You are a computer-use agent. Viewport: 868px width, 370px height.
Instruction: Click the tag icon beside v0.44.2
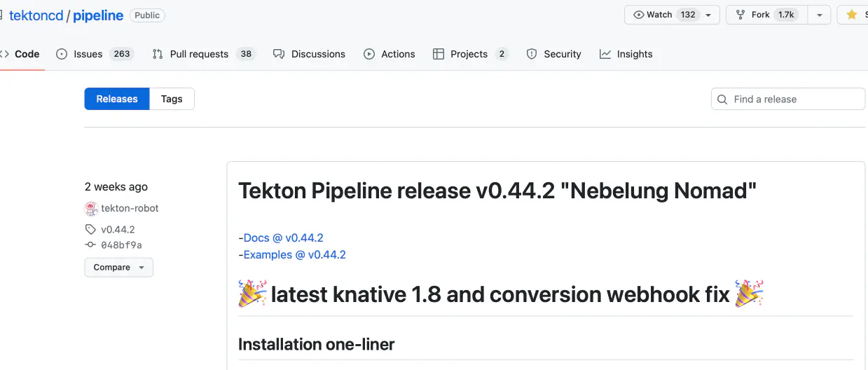click(x=90, y=229)
